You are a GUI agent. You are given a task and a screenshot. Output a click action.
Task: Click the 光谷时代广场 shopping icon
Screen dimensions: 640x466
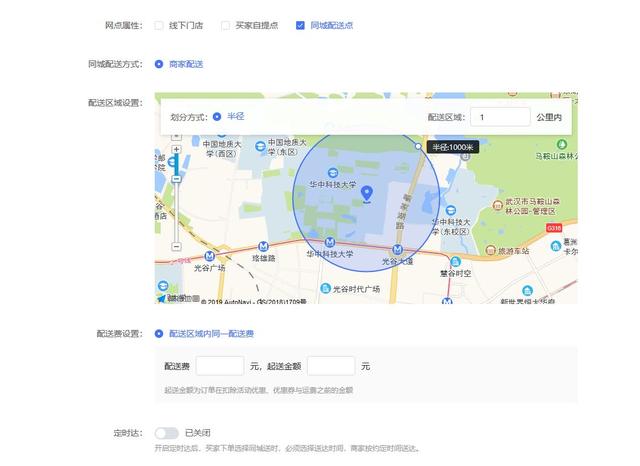tap(325, 288)
